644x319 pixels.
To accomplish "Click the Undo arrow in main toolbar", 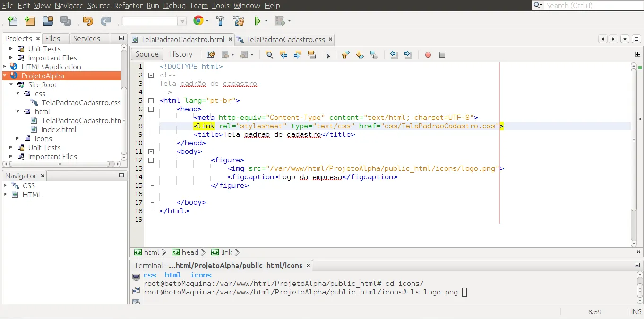I will click(x=88, y=21).
